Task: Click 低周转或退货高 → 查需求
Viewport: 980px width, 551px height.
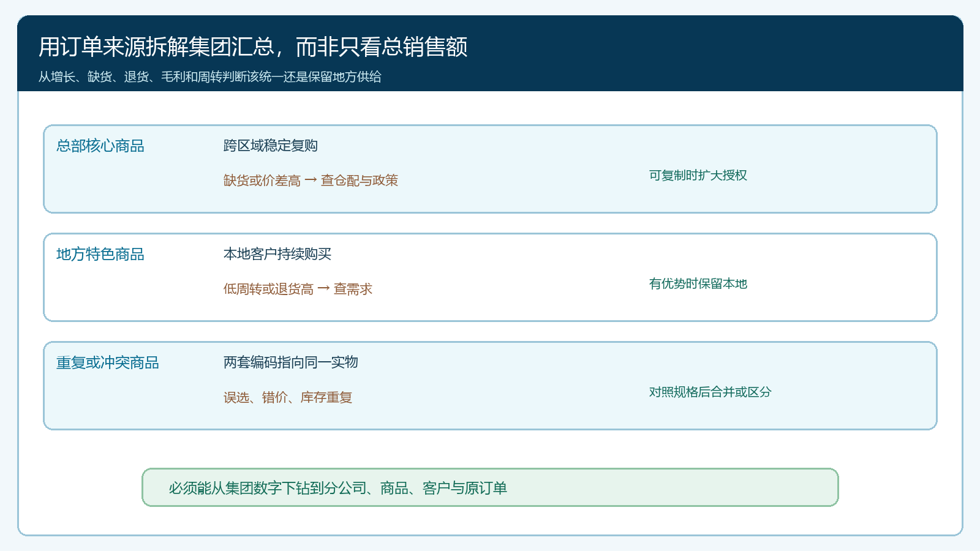Action: click(298, 288)
